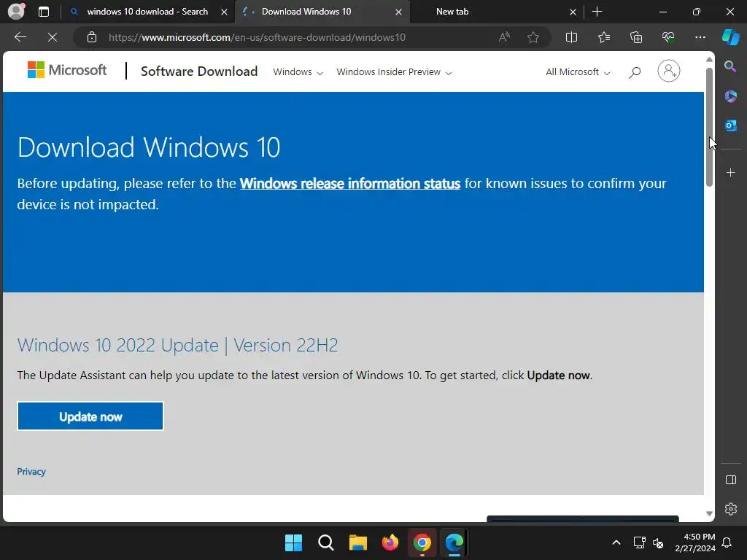Launch Firefox from taskbar
The height and width of the screenshot is (560, 747).
tap(390, 542)
